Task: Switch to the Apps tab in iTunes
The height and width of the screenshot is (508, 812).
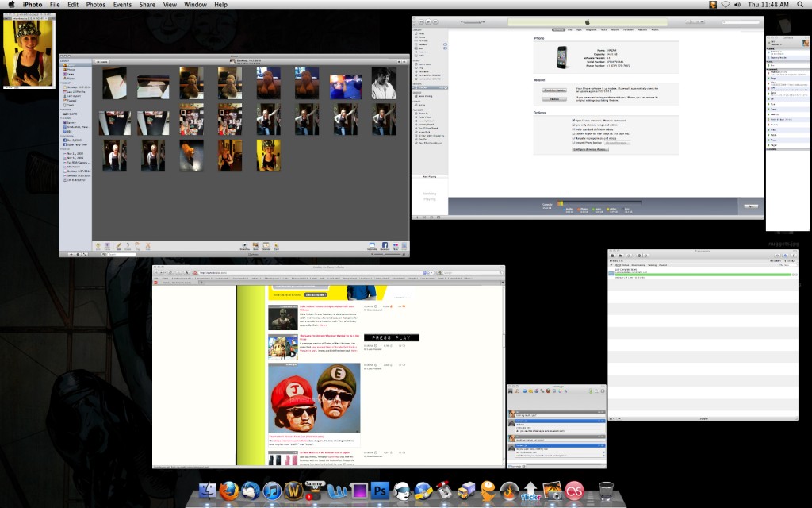Action: point(580,30)
